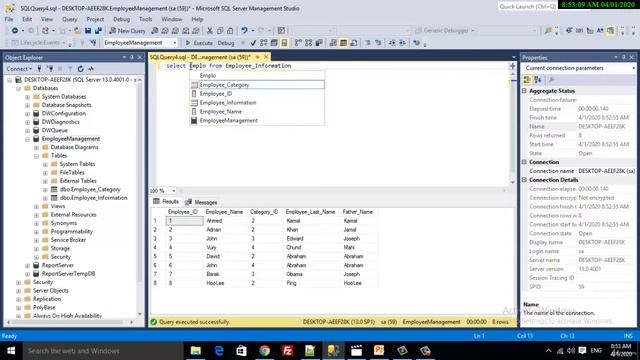Open the Connect dropdown in Object Explorer
The height and width of the screenshot is (360, 640).
(19, 69)
